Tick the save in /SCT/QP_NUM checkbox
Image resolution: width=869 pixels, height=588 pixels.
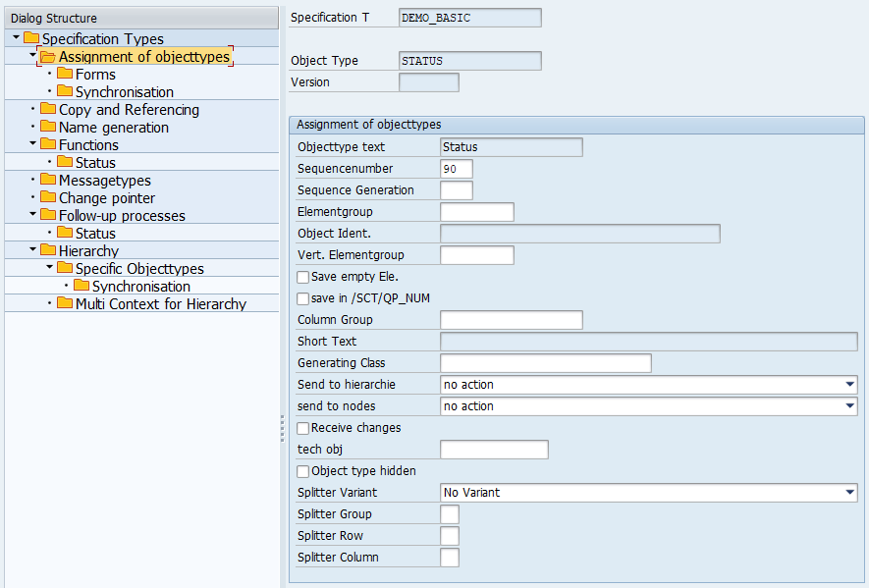click(x=303, y=298)
